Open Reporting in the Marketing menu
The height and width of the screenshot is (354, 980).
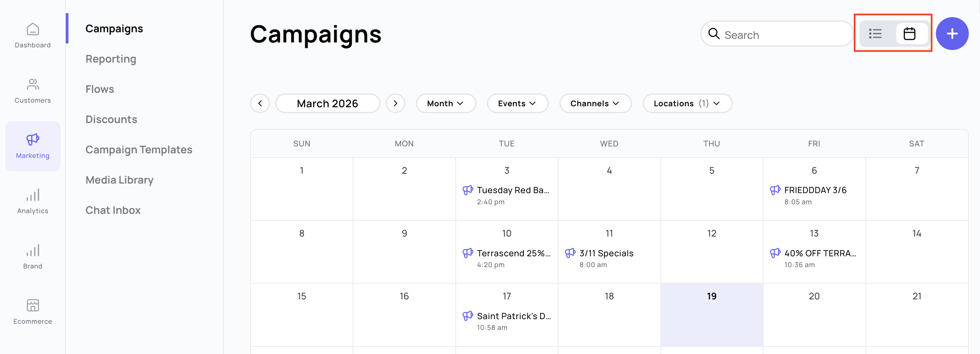coord(111,59)
